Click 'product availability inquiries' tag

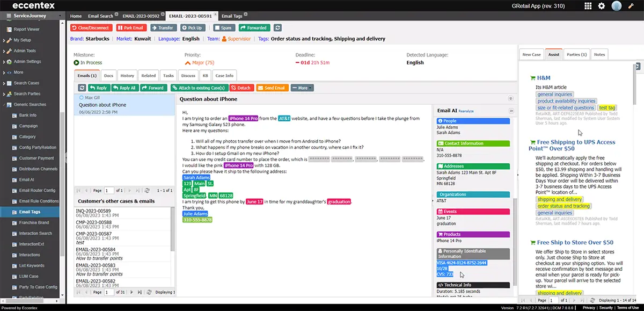click(566, 101)
